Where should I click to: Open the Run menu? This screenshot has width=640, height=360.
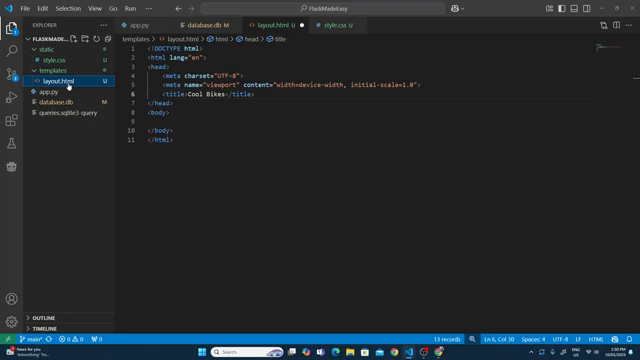pos(130,8)
